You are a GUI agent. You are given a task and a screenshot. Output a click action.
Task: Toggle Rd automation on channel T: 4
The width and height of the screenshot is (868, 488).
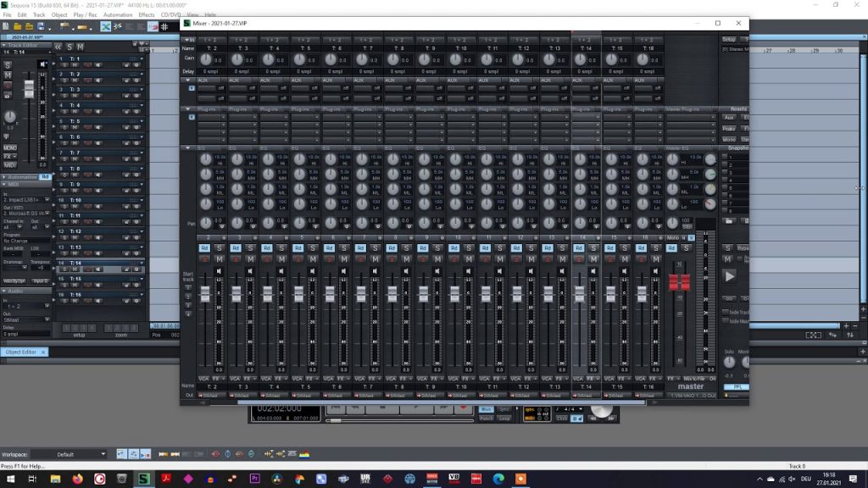tap(267, 248)
